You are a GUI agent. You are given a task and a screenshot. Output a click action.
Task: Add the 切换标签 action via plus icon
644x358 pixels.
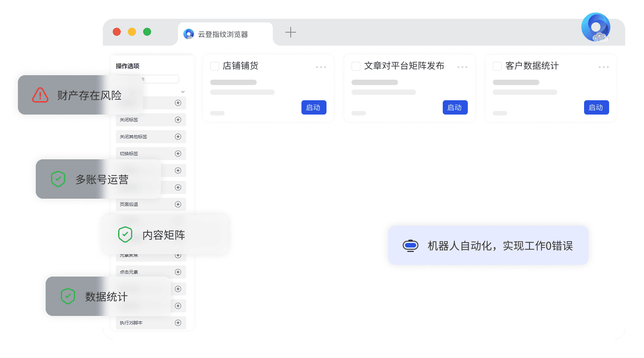coord(178,154)
